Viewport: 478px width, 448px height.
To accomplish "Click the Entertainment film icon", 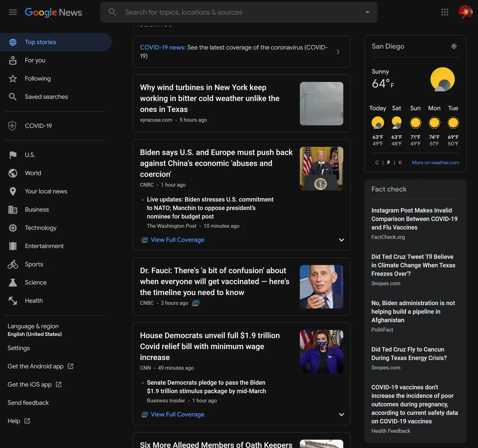I will click(x=13, y=246).
